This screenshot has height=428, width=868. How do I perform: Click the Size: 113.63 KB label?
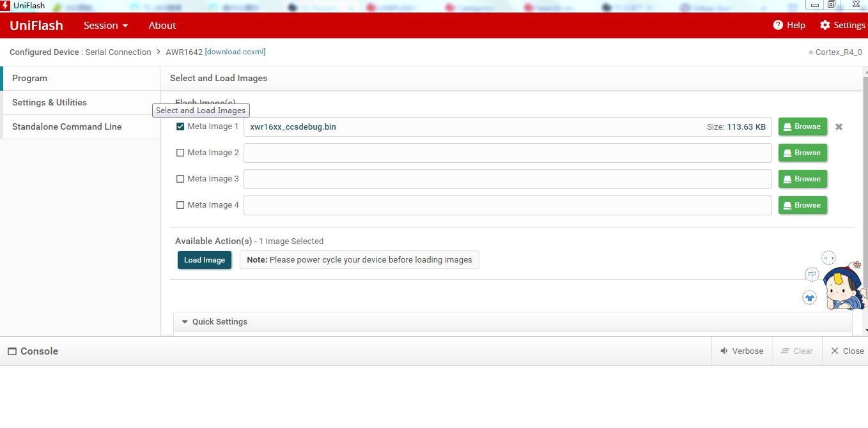point(736,126)
